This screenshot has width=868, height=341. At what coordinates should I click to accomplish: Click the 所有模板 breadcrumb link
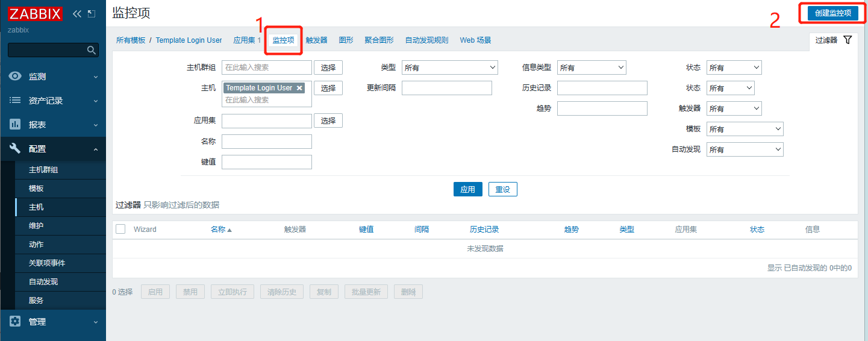tap(131, 40)
